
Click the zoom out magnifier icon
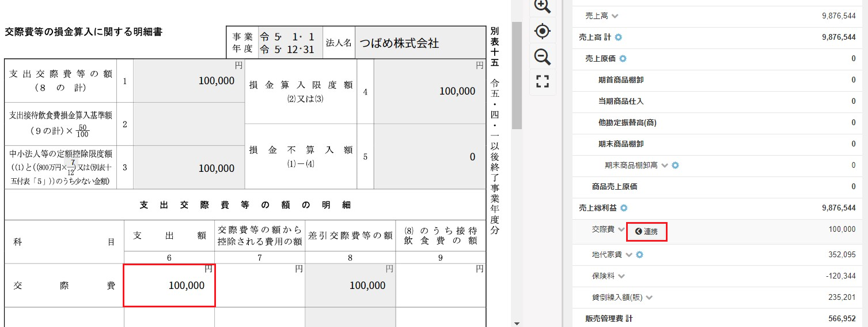coord(542,57)
